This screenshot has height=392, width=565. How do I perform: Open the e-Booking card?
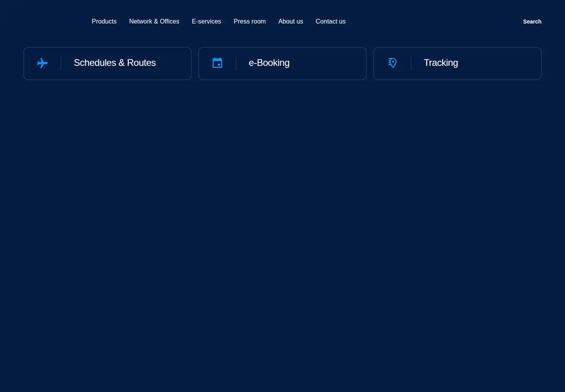pos(282,64)
